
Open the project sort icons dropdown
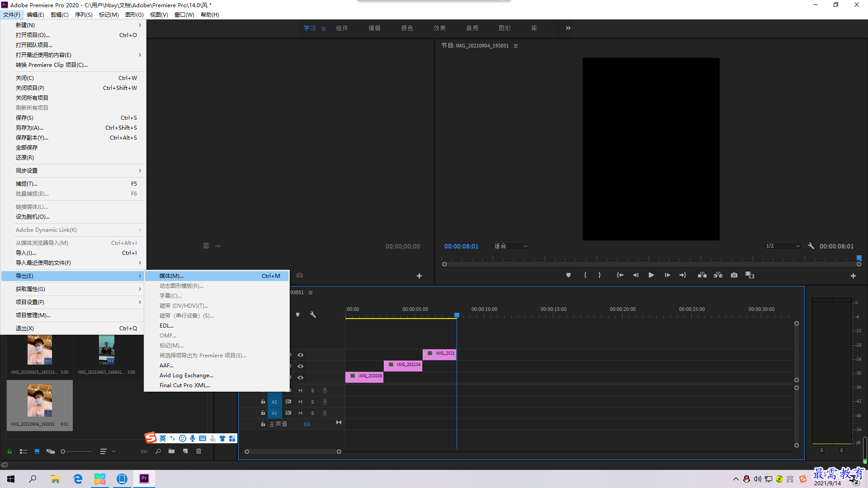tap(108, 451)
